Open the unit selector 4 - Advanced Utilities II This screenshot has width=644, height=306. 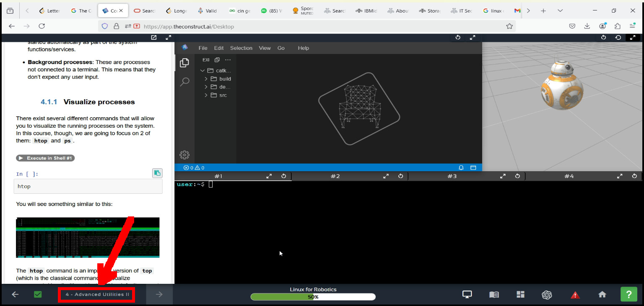[97, 294]
